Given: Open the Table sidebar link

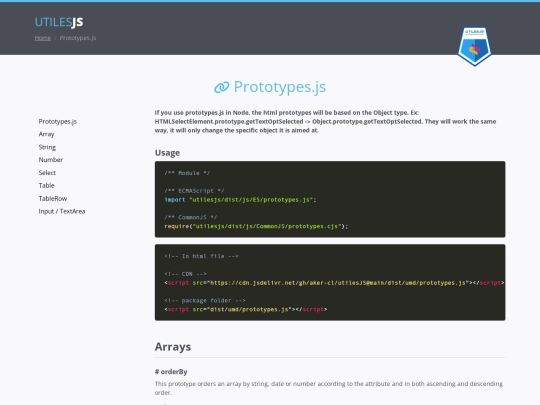Looking at the screenshot, I should 46,185.
